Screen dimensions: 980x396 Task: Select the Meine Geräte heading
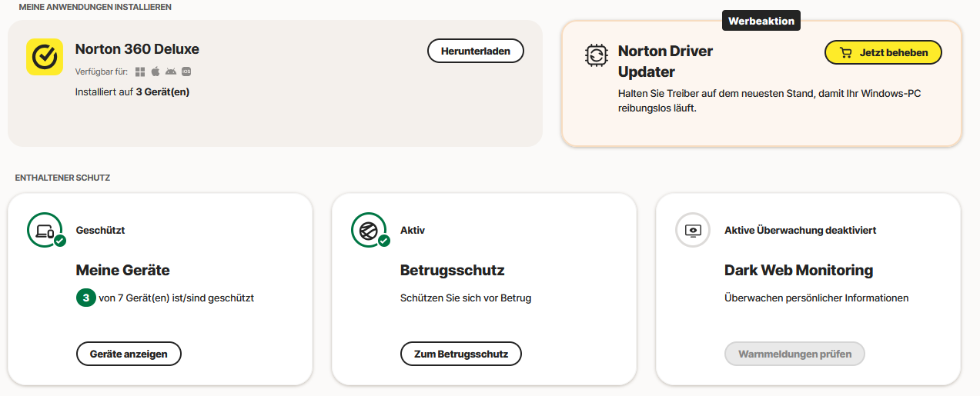[122, 271]
